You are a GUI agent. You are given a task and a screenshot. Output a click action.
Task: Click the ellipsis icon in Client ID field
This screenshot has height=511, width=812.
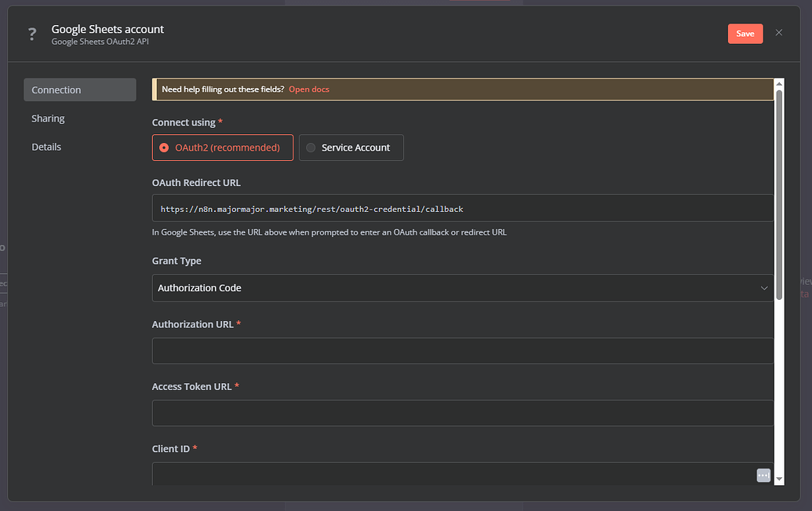763,475
